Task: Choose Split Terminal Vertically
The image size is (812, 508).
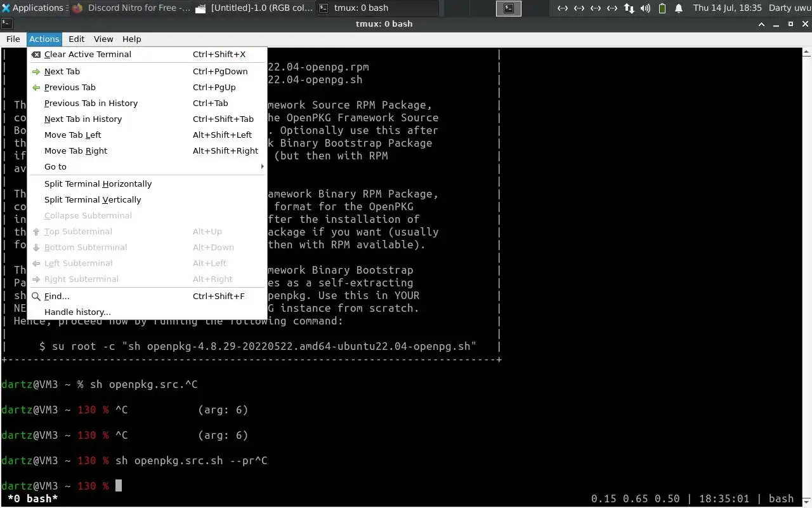Action: [x=147, y=200]
